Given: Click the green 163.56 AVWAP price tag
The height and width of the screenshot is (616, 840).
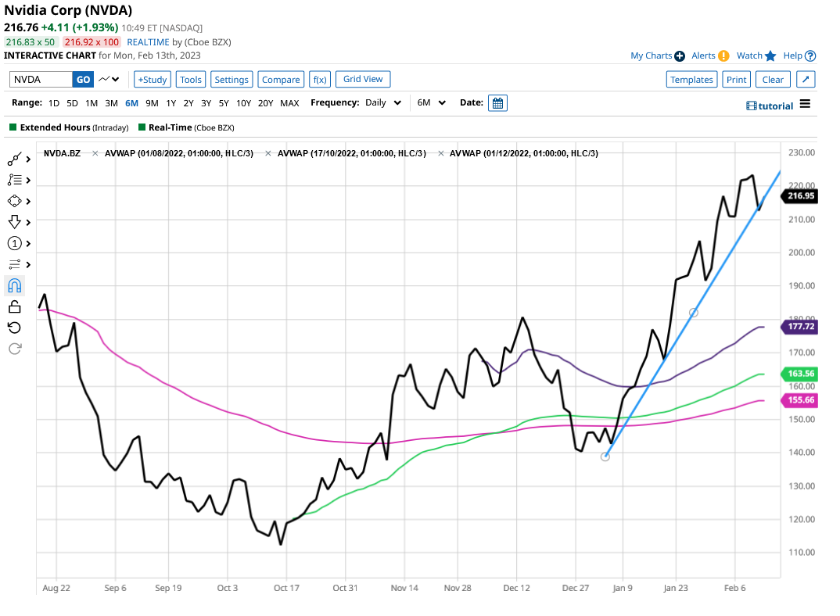Looking at the screenshot, I should coord(800,374).
